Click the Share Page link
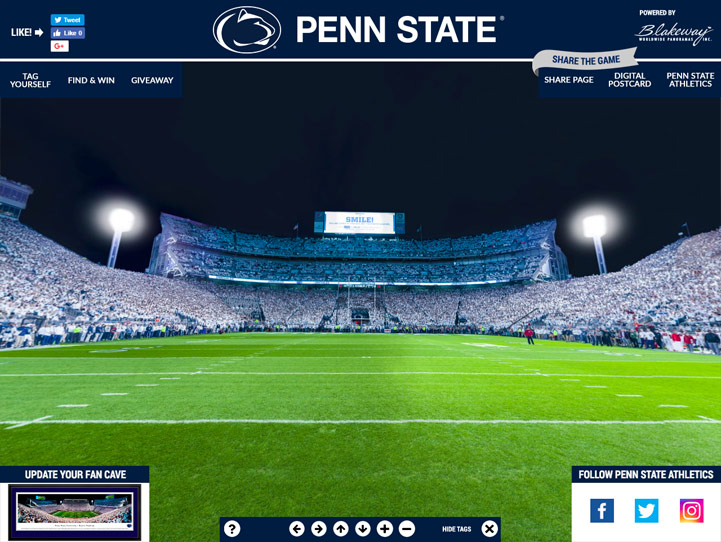Image resolution: width=721 pixels, height=542 pixels. [x=569, y=80]
